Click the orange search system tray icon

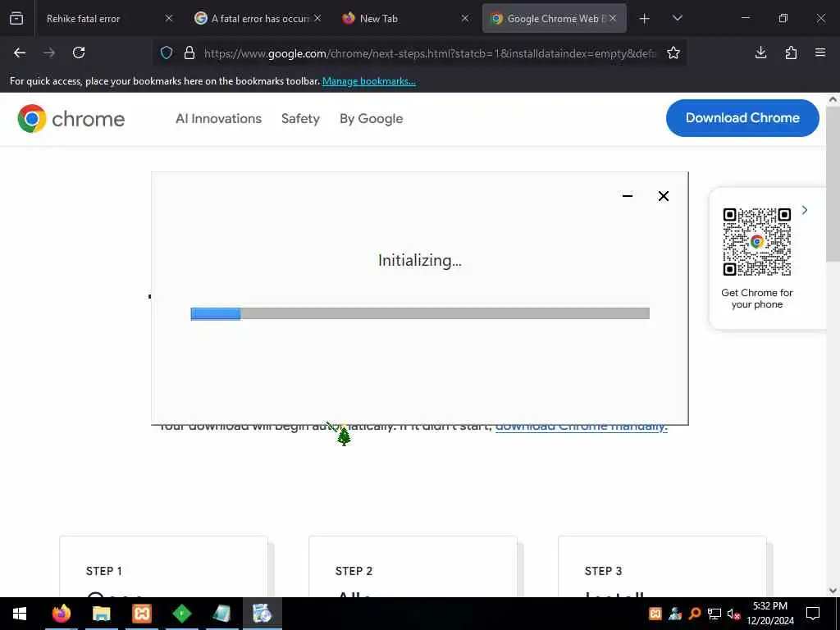tap(695, 614)
